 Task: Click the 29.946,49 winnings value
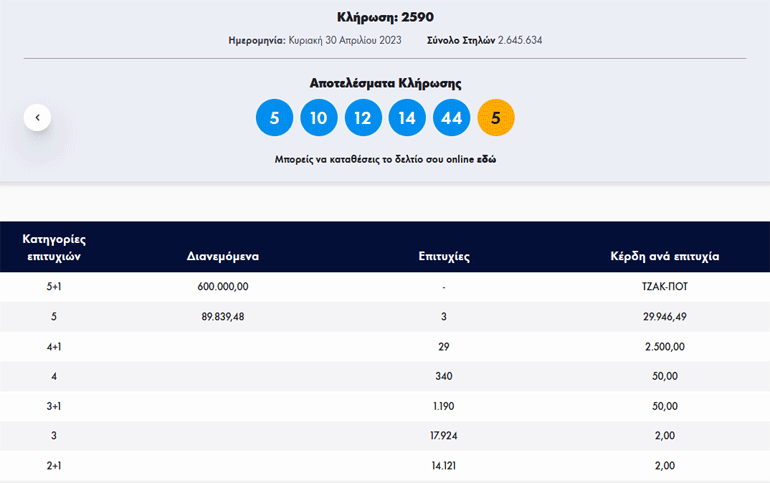[x=664, y=317]
